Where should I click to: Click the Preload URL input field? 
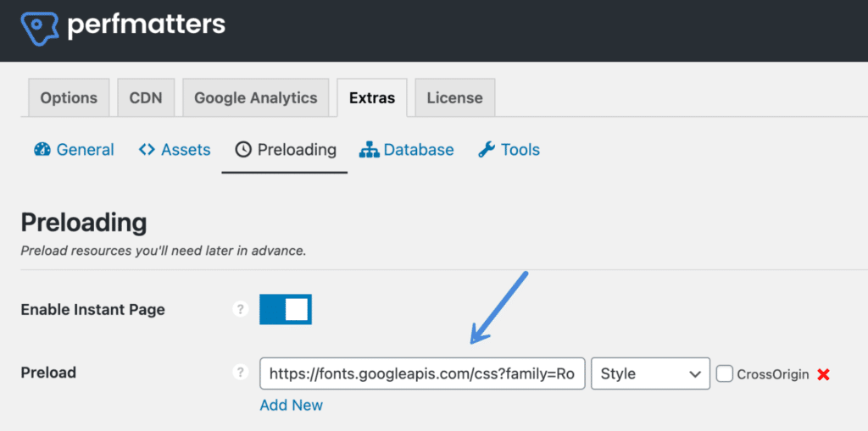pos(422,373)
